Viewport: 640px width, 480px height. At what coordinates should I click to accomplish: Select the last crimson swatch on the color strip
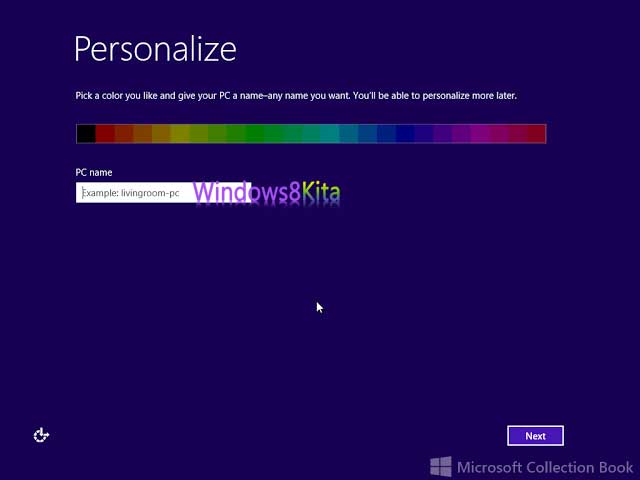pos(536,134)
